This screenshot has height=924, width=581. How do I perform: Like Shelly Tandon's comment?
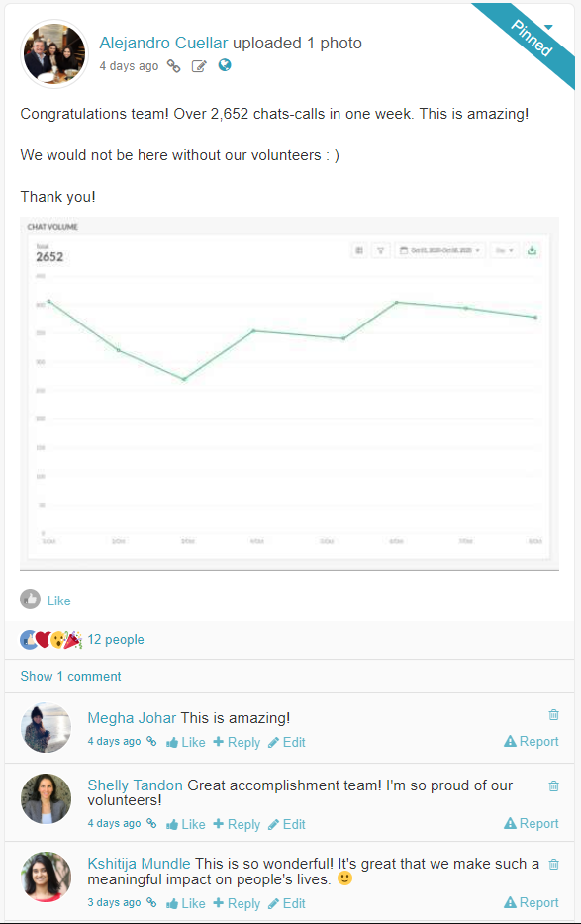(x=186, y=824)
